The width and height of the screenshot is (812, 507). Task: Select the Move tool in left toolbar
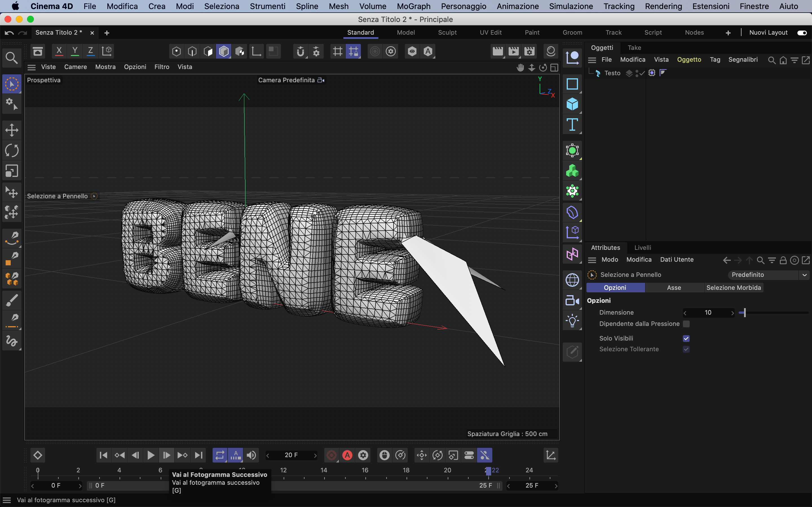click(12, 130)
